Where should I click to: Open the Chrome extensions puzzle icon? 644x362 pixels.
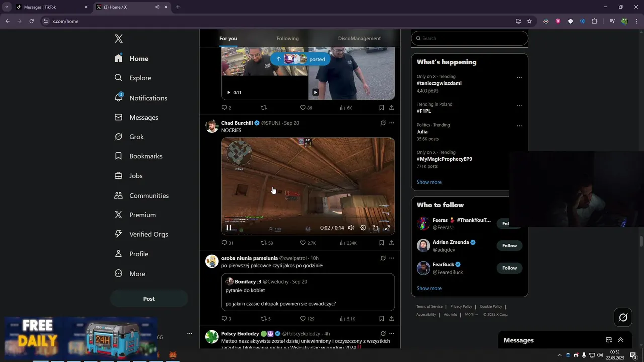(x=595, y=21)
